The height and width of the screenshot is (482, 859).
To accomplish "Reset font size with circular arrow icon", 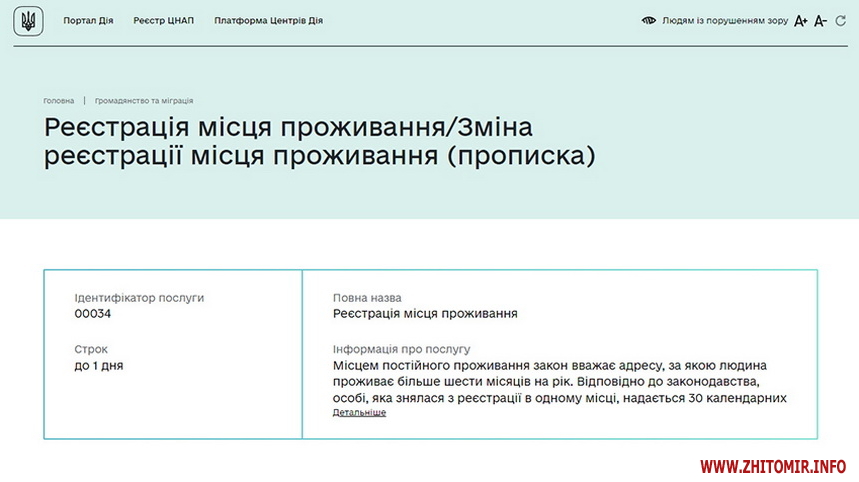I will [840, 21].
